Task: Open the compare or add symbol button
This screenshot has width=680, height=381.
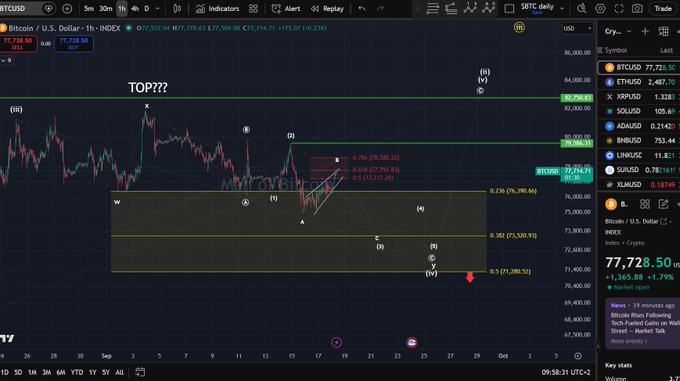Action: pyautogui.click(x=67, y=8)
